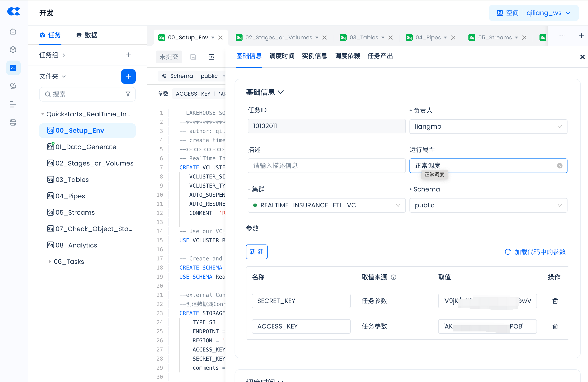588x382 pixels.
Task: Click the format code icon in toolbar
Action: [x=211, y=57]
